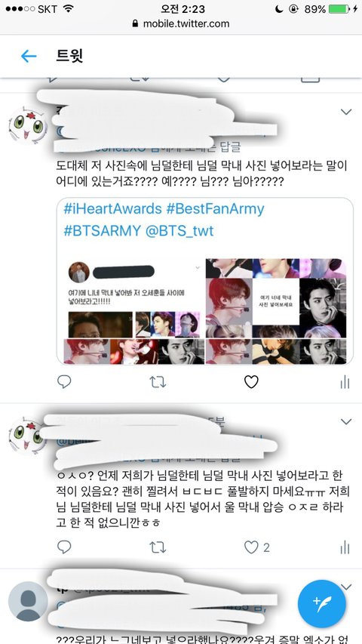The width and height of the screenshot is (362, 644).
Task: Retweet the second tweet
Action: 158,547
